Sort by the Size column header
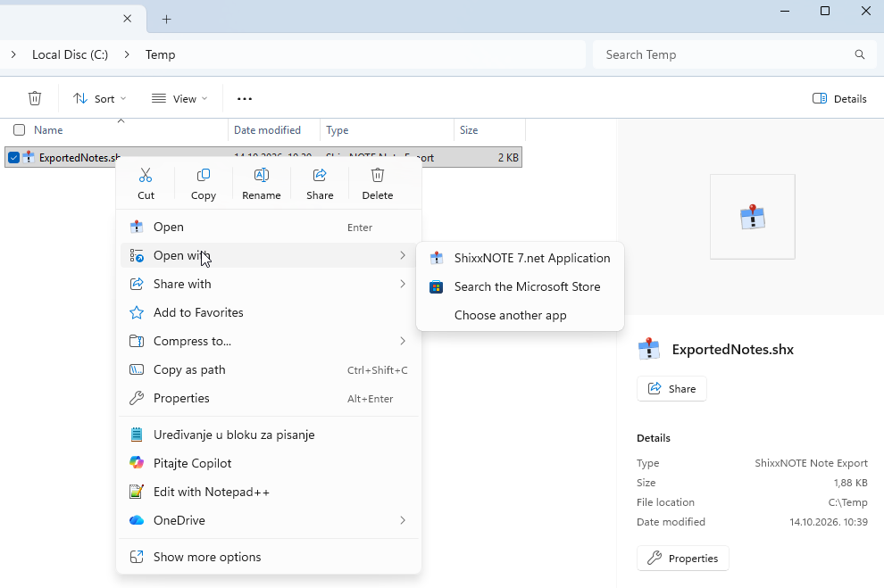 489,130
